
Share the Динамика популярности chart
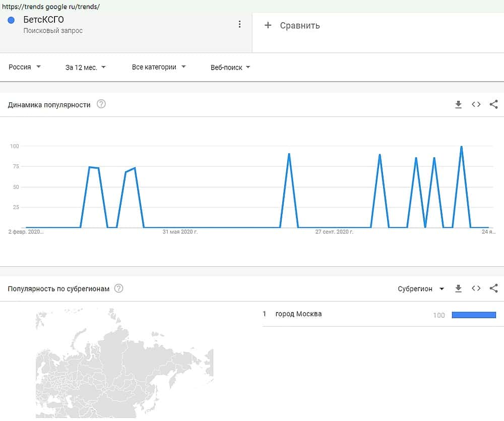coord(493,104)
